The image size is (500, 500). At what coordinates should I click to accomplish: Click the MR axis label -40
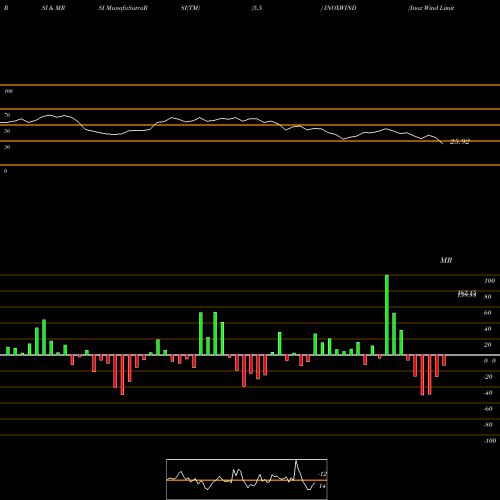coord(488,393)
